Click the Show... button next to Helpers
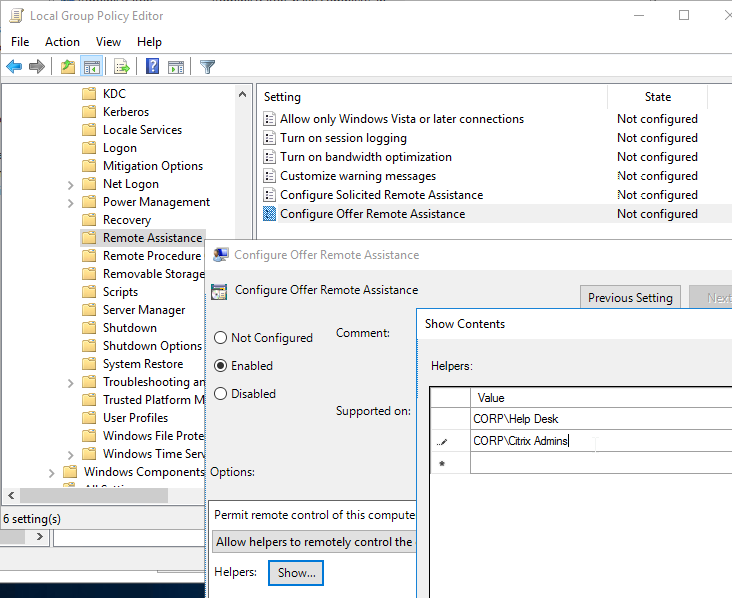The width and height of the screenshot is (732, 598). (x=296, y=573)
